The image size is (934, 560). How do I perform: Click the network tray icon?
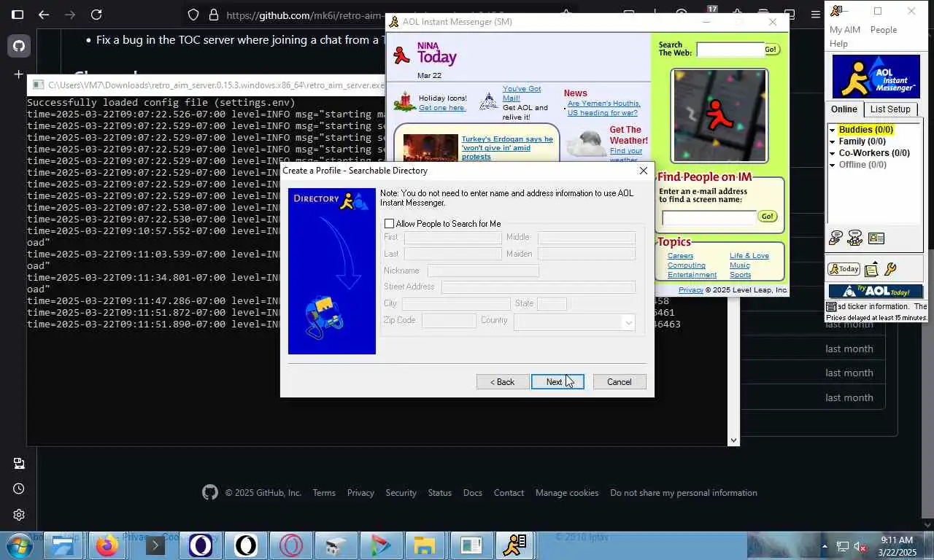pyautogui.click(x=843, y=547)
